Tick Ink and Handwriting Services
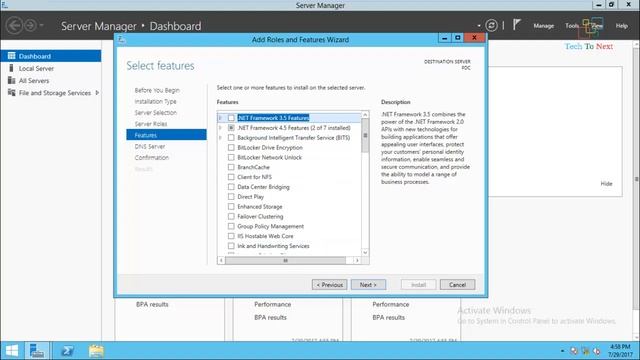Viewport: 640px width, 360px height. click(x=231, y=246)
